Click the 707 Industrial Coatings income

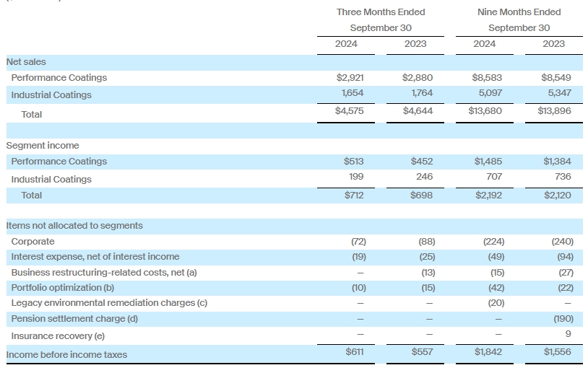[494, 176]
